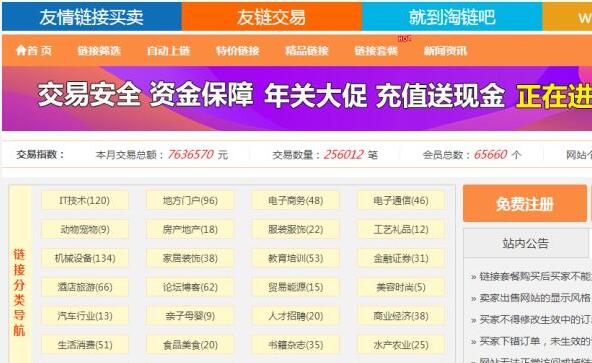
Task: Select 服装服饰(22) category
Action: [x=296, y=229]
